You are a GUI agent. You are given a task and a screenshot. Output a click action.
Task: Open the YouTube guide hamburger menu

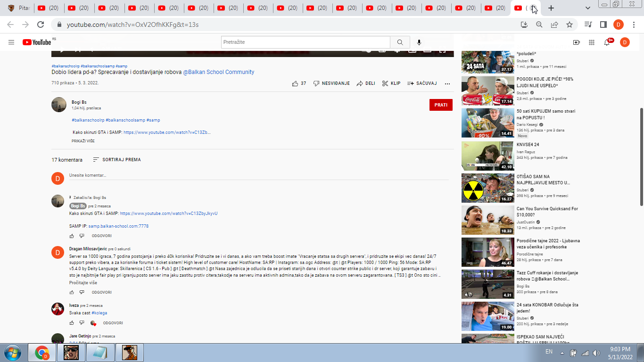tap(11, 42)
